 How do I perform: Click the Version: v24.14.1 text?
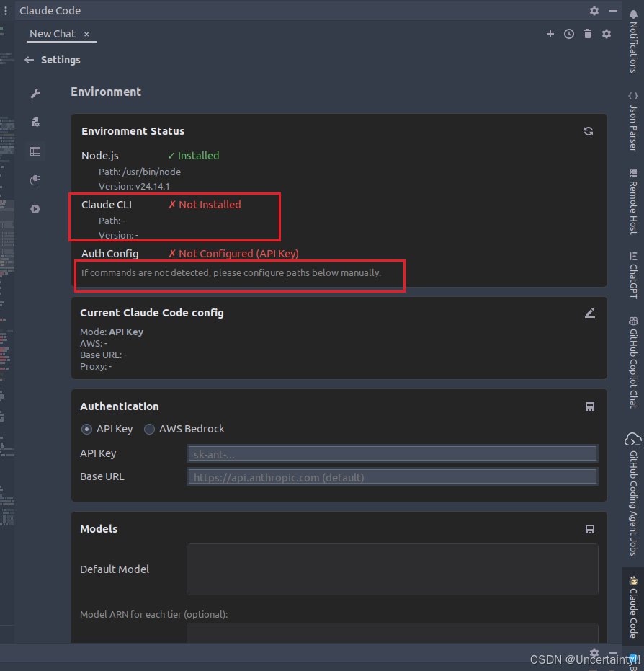click(134, 187)
